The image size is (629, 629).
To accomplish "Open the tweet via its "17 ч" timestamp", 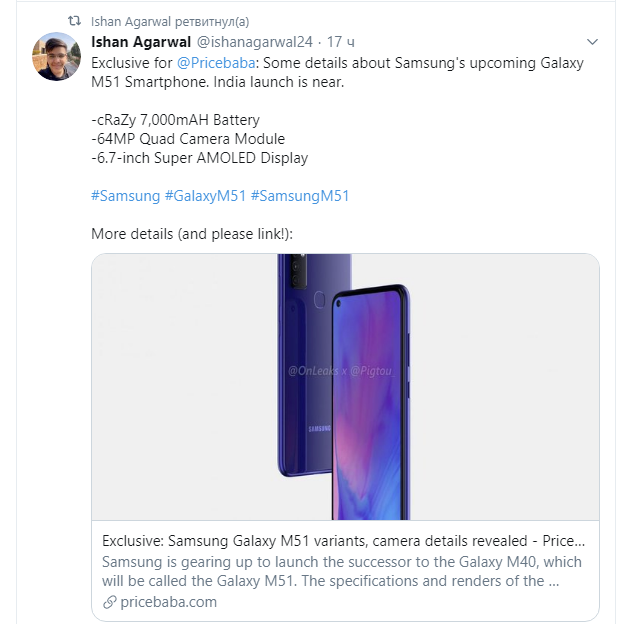I will [335, 42].
